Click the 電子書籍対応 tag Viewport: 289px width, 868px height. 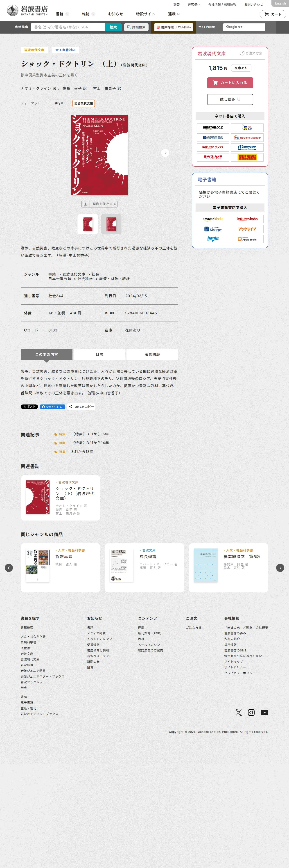point(65,50)
